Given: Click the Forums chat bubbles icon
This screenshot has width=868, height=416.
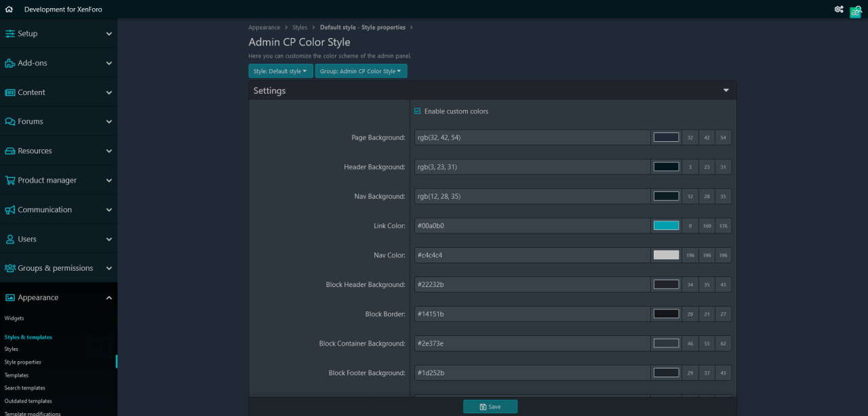Looking at the screenshot, I should tap(10, 122).
